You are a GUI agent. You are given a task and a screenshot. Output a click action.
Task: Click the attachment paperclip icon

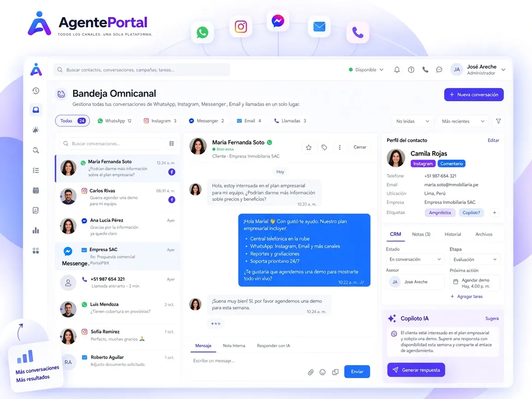310,372
